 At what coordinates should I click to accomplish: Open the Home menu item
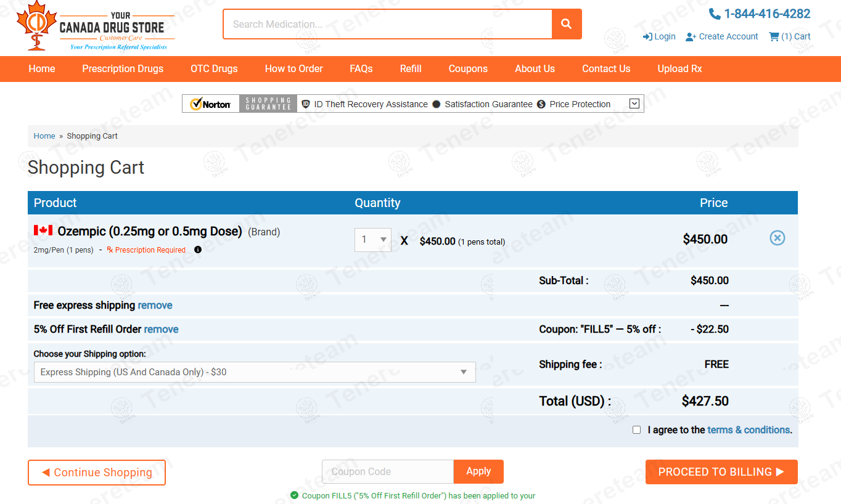42,69
